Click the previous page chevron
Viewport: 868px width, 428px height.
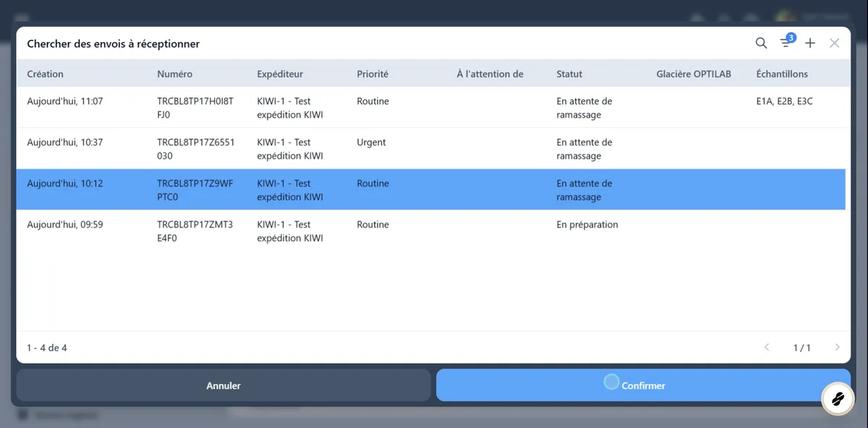click(767, 347)
